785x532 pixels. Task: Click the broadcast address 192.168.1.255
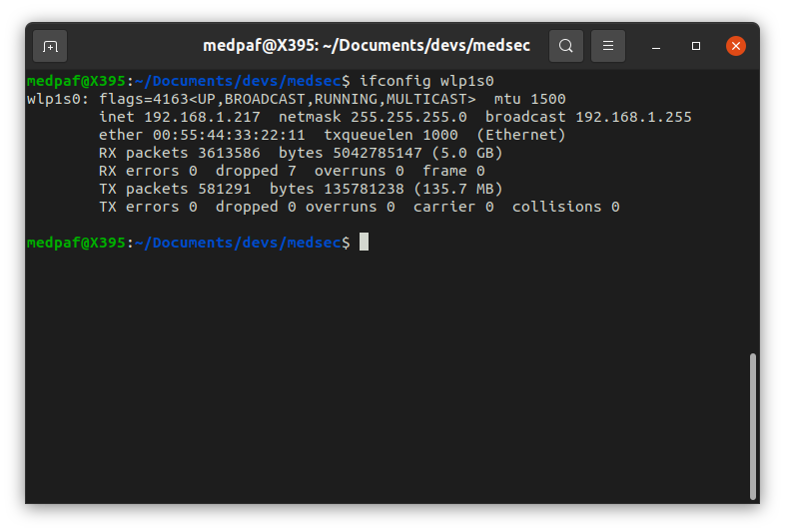633,117
